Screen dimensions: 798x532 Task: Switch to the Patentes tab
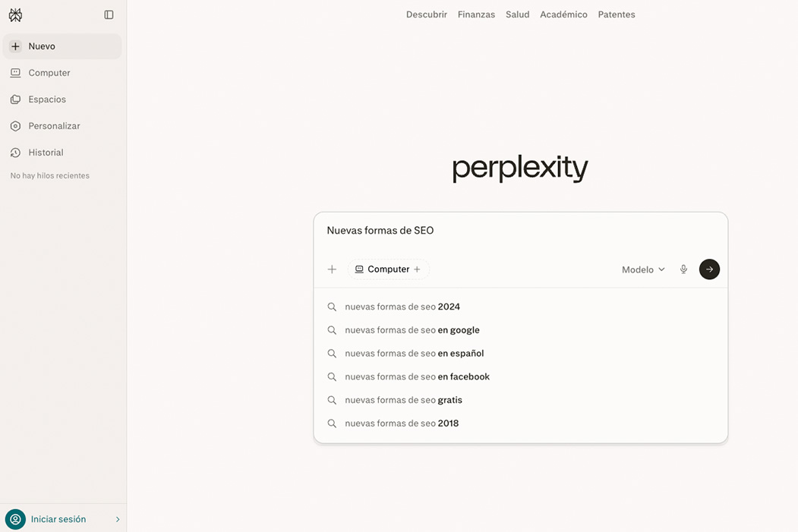[x=616, y=14]
